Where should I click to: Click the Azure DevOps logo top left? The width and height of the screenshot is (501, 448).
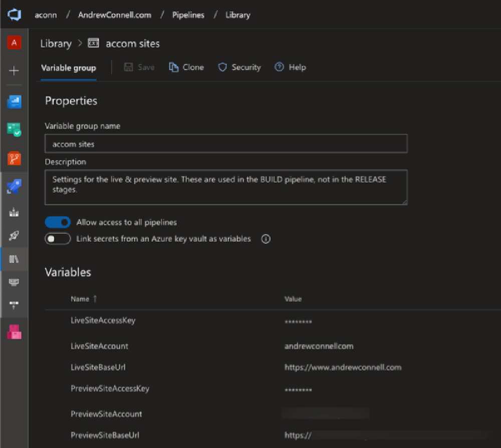pyautogui.click(x=14, y=15)
